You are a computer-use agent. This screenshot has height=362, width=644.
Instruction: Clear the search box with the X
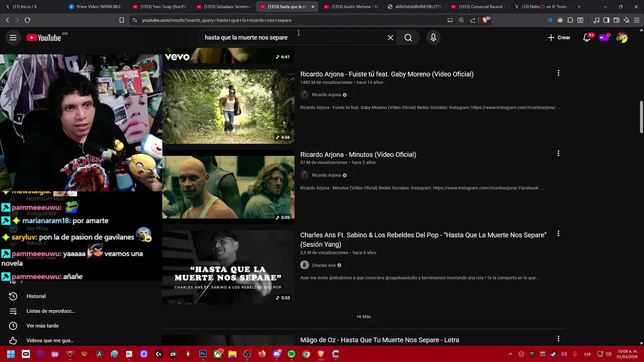[390, 38]
